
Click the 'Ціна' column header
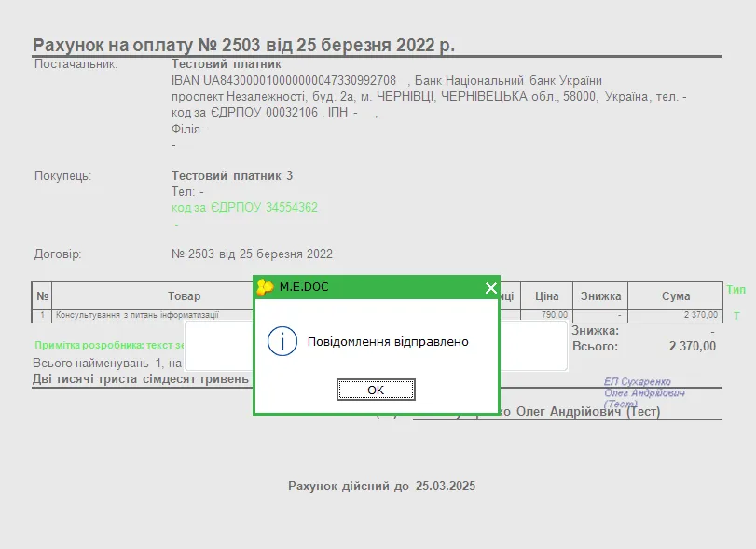tap(547, 296)
